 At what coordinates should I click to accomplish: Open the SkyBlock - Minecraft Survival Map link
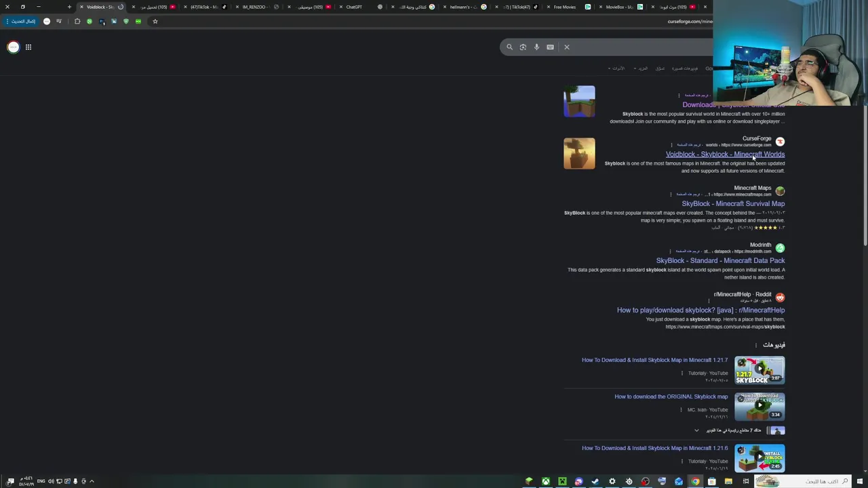[x=733, y=204]
